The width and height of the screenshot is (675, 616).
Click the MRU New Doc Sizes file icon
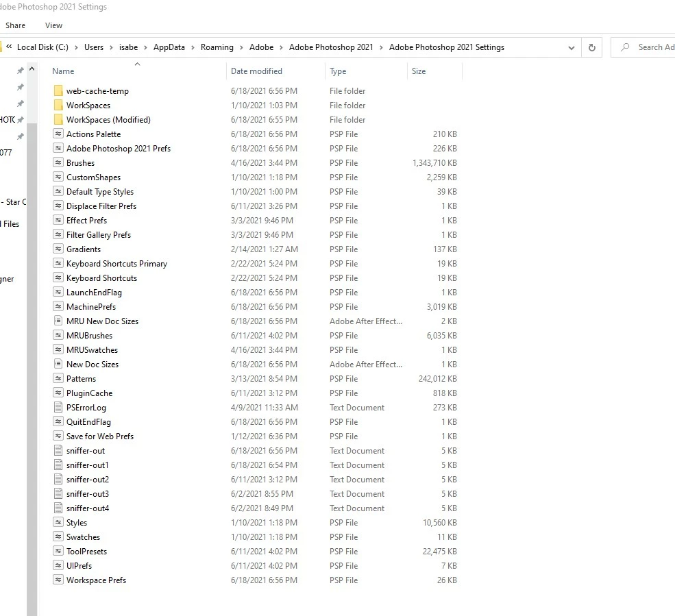tap(58, 321)
